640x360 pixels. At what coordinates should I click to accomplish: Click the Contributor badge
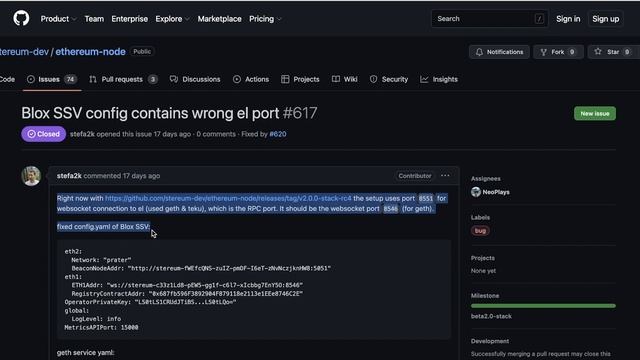(415, 176)
